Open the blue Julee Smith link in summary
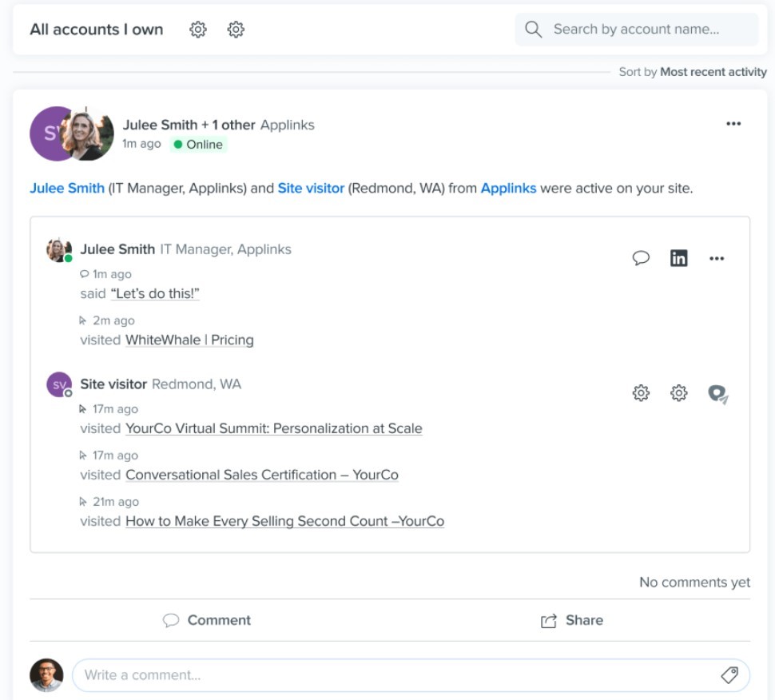The image size is (775, 700). [x=67, y=189]
